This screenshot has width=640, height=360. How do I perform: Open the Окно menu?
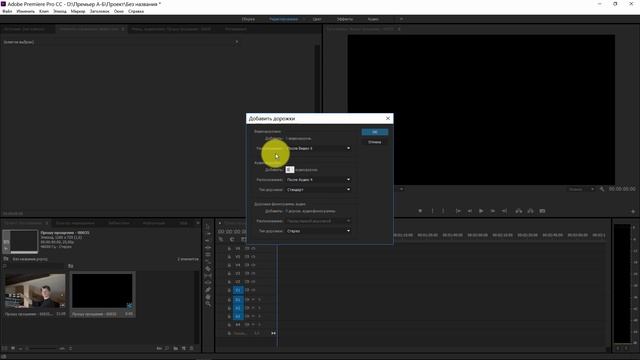click(119, 11)
